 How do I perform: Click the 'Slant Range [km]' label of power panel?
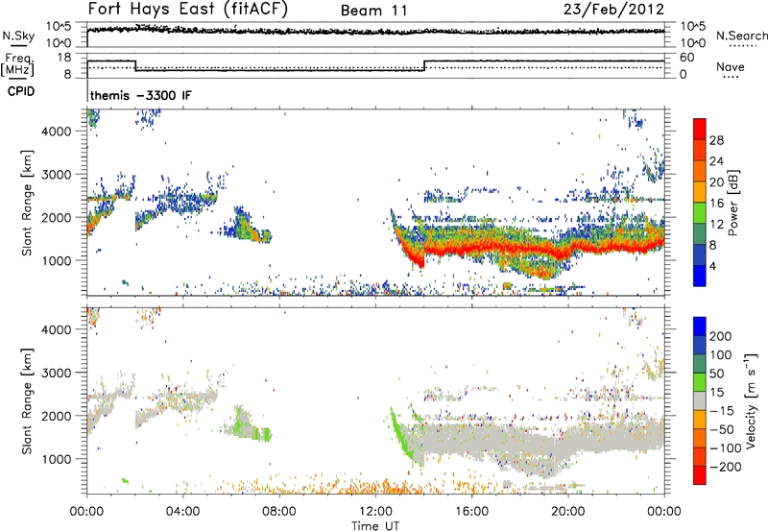(27, 203)
